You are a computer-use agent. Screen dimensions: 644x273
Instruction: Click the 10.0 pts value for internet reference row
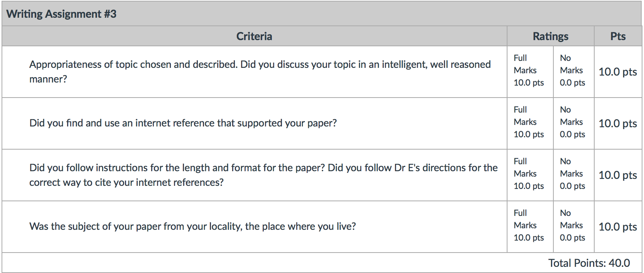pos(617,123)
